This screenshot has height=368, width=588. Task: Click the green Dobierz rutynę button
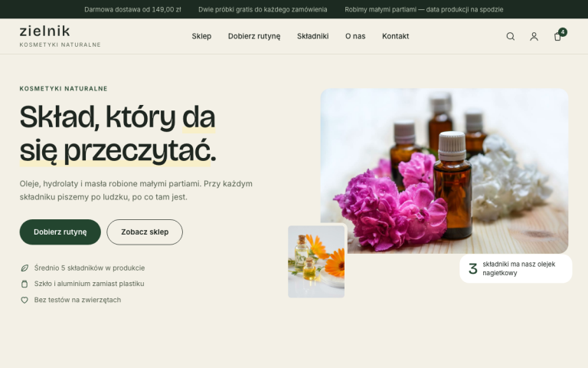60,232
